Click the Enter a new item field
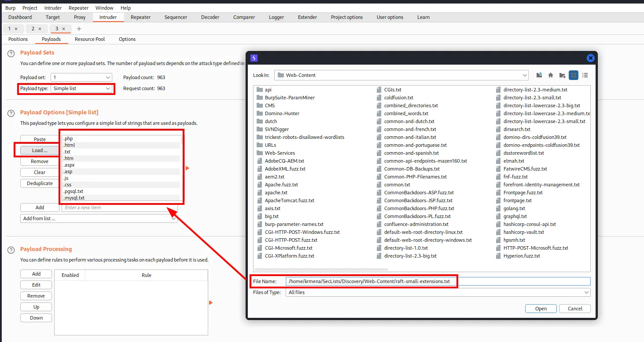644x342 pixels. 120,207
